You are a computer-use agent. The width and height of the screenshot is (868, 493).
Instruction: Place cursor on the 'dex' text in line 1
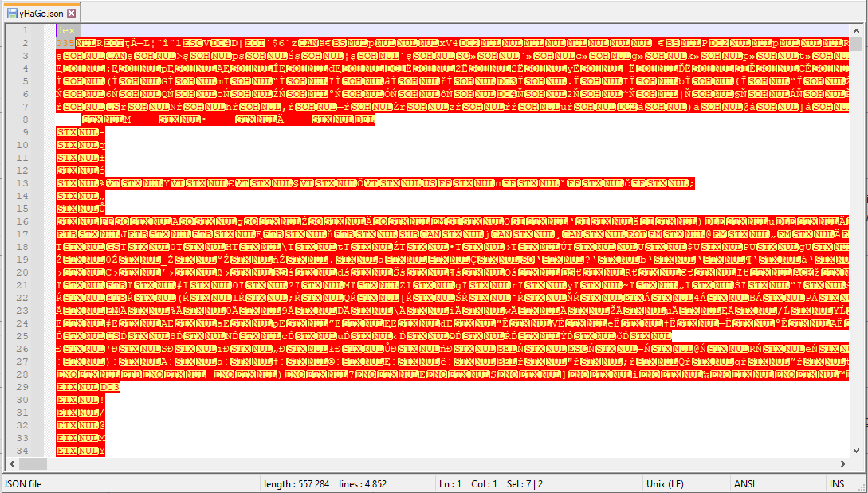[65, 30]
